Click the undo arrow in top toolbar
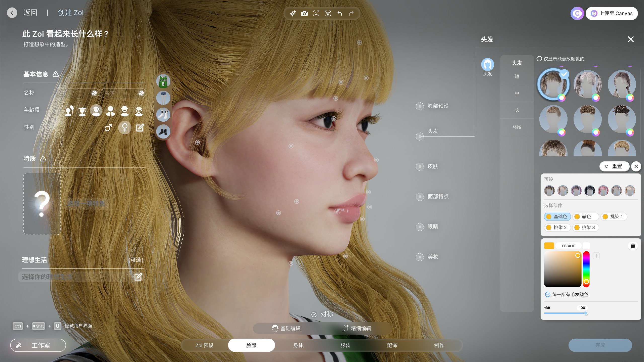 click(340, 13)
